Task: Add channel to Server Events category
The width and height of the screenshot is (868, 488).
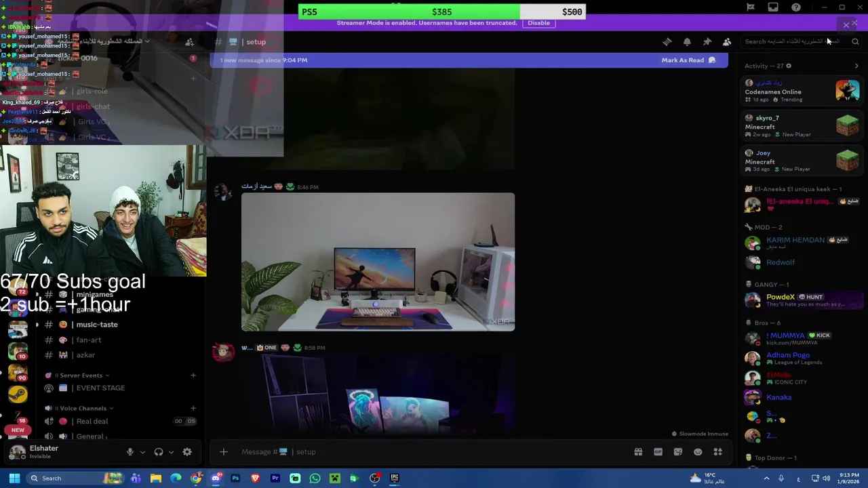Action: (x=193, y=375)
